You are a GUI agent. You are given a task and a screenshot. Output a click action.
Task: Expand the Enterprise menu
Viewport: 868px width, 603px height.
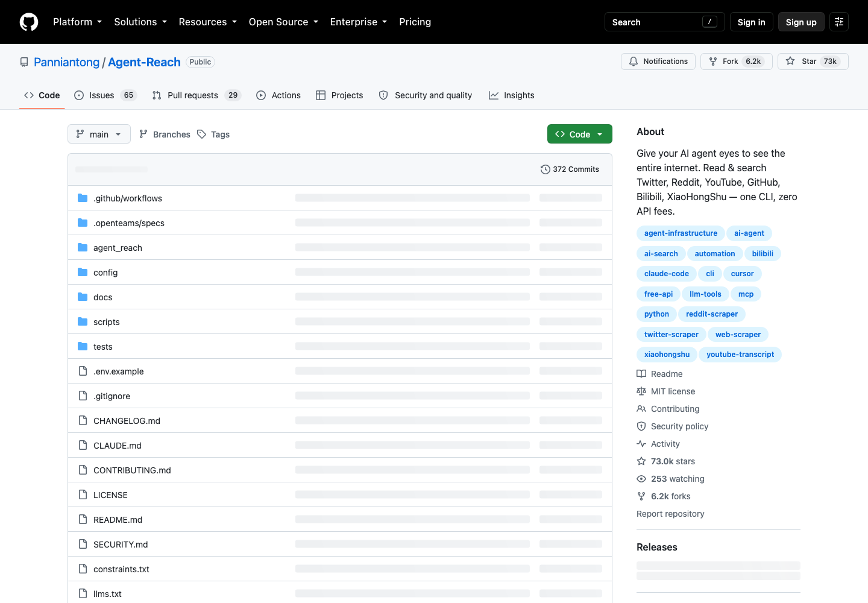tap(358, 22)
